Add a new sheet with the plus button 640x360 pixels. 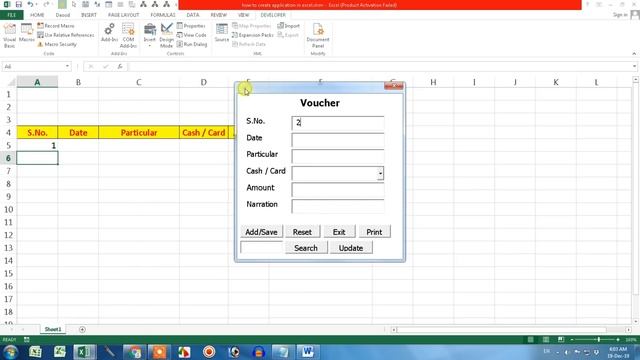(x=82, y=329)
